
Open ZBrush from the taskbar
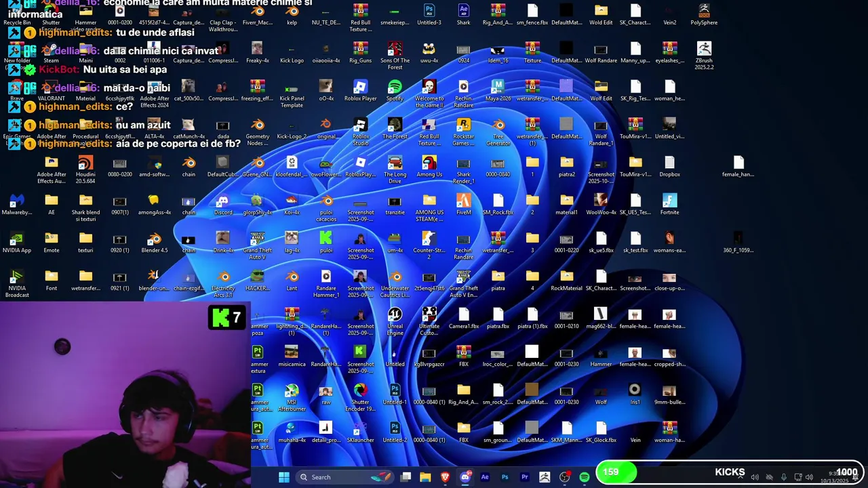545,477
